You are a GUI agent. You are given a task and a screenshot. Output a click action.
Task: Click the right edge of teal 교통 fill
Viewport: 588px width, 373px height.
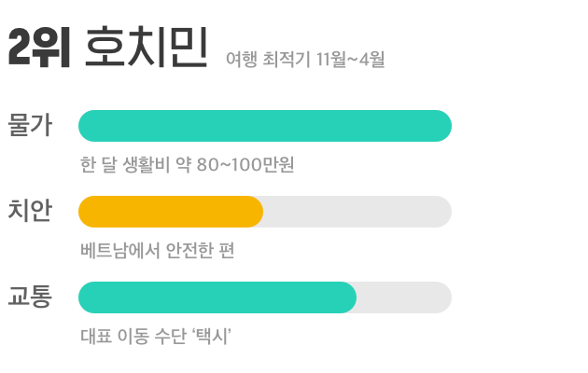(353, 297)
